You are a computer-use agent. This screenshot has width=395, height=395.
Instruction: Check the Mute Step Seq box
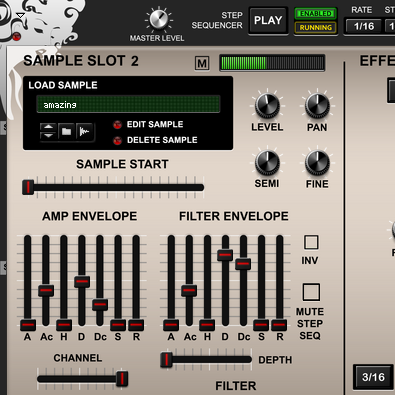click(311, 292)
